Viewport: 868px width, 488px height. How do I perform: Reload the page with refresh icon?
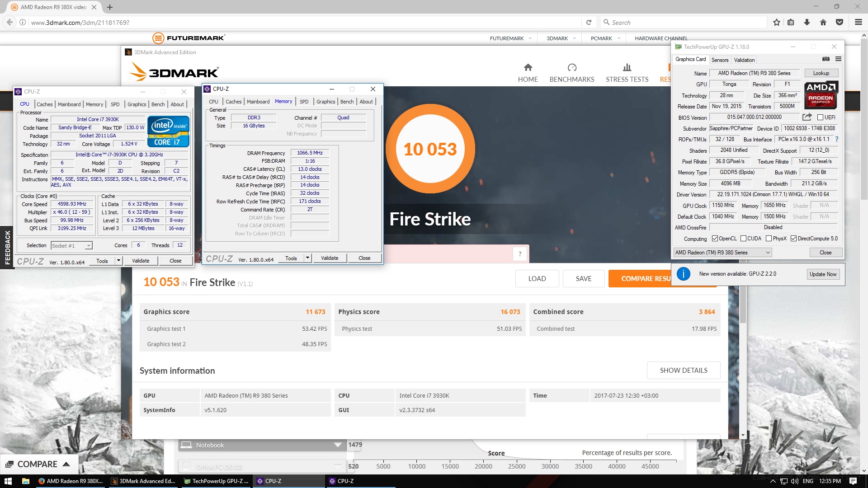(589, 22)
